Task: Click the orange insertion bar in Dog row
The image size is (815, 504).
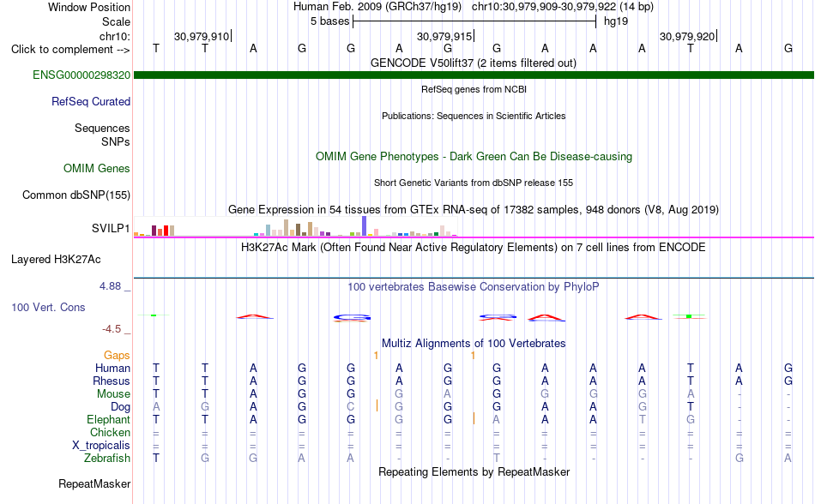Action: (377, 406)
